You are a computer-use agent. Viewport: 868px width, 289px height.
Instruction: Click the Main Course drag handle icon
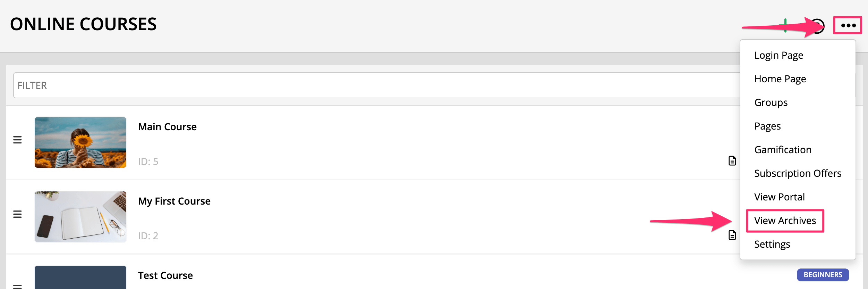[x=17, y=140]
